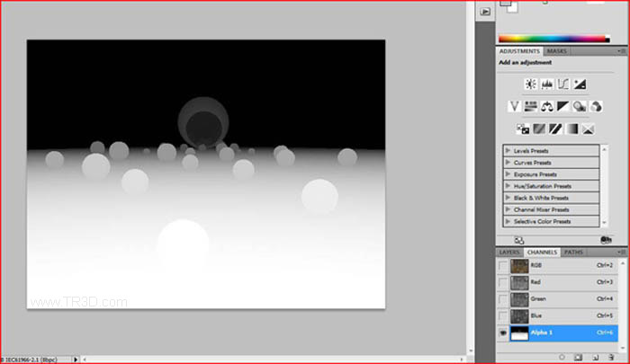Select the Green channel row
This screenshot has height=364, width=630.
coord(558,299)
